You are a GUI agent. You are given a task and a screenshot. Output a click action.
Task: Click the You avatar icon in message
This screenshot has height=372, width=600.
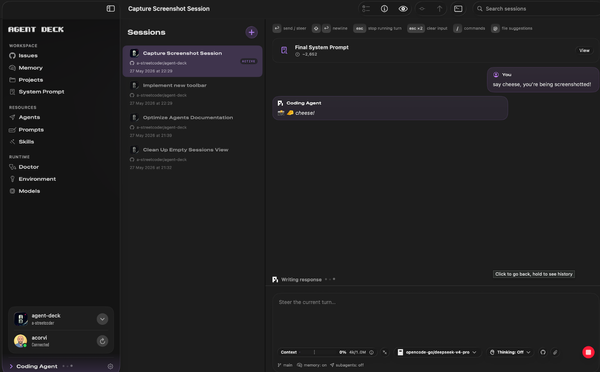(496, 75)
